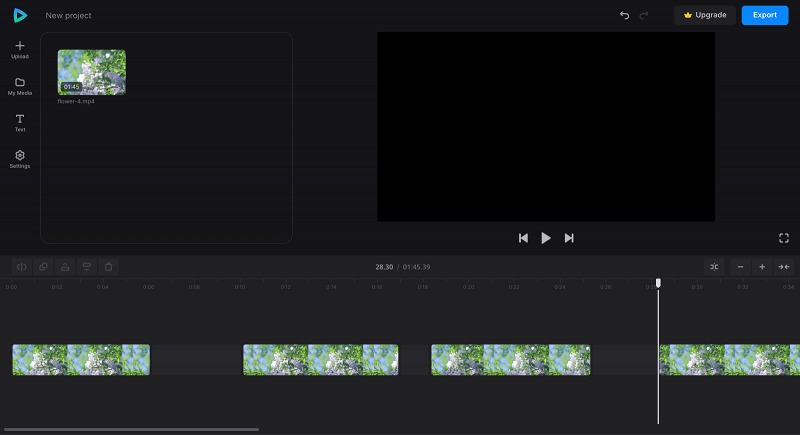Click the Duplicate clip tool
This screenshot has width=800, height=435.
(x=43, y=267)
